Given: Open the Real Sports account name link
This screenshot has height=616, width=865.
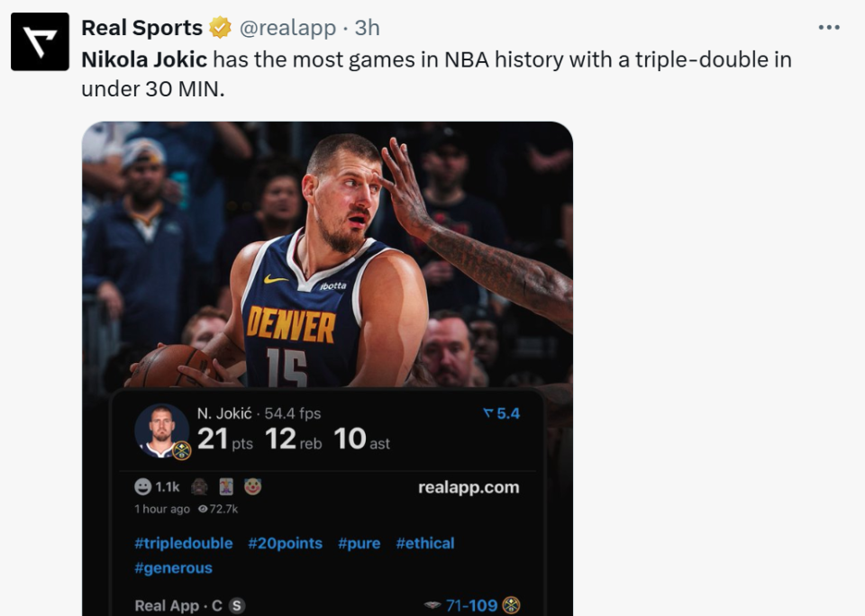Looking at the screenshot, I should click(x=141, y=29).
